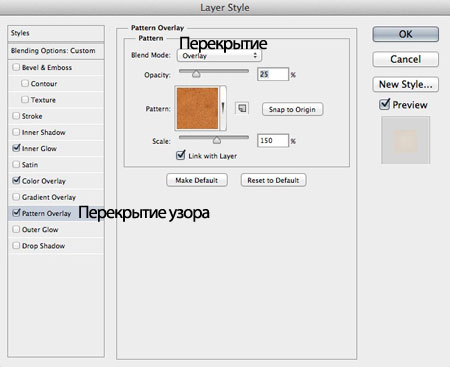450x367 pixels.
Task: Click the Scale slider handle
Action: pyautogui.click(x=217, y=141)
